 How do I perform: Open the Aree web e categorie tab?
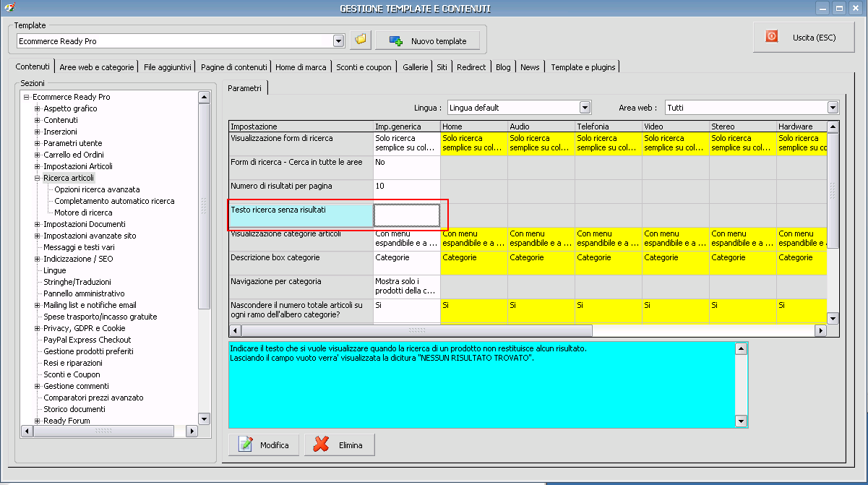(x=97, y=67)
